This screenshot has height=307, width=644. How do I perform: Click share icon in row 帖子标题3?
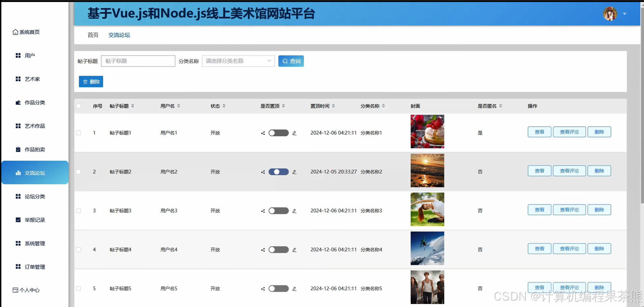pos(263,211)
